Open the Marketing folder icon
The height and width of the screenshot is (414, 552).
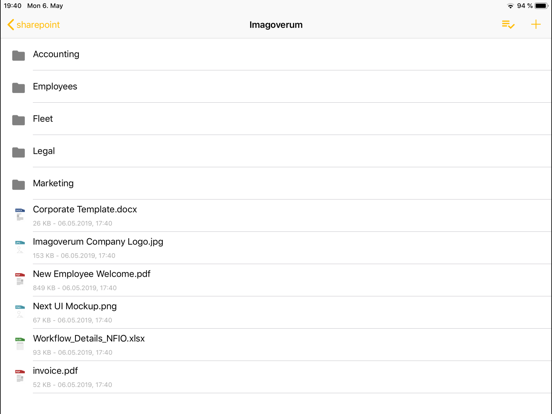tap(18, 184)
